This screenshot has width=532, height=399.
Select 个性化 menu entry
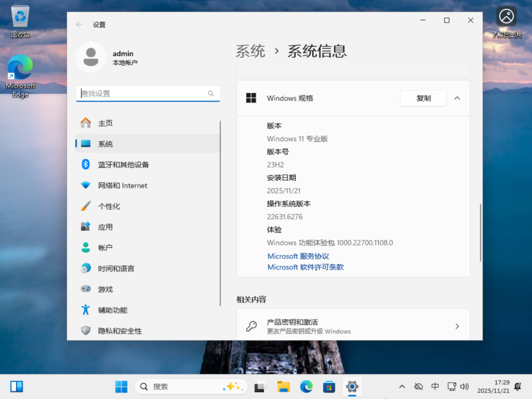[148, 206]
